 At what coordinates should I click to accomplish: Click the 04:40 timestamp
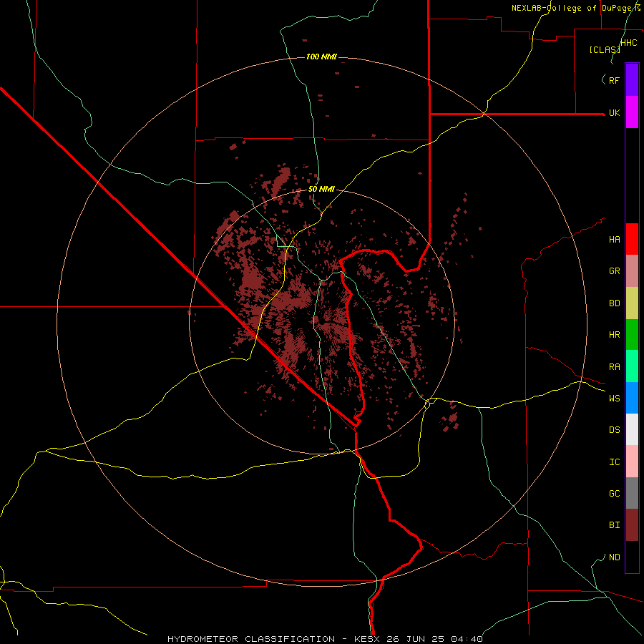click(467, 639)
